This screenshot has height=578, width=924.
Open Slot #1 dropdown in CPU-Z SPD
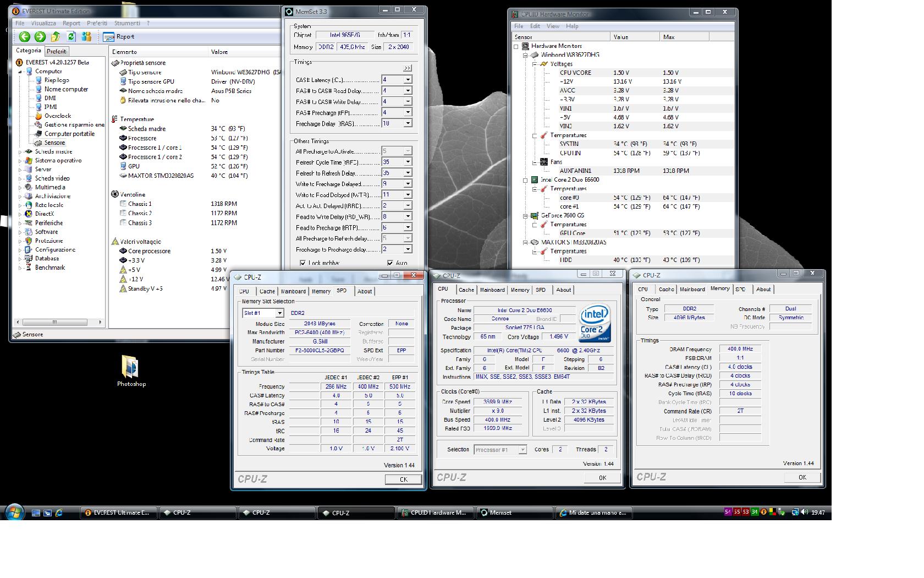pos(279,313)
